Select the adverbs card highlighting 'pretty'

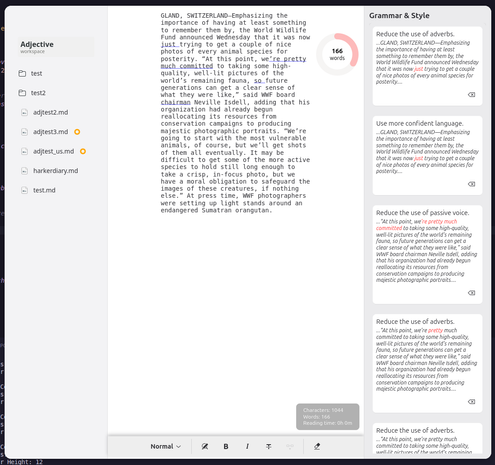pyautogui.click(x=427, y=363)
